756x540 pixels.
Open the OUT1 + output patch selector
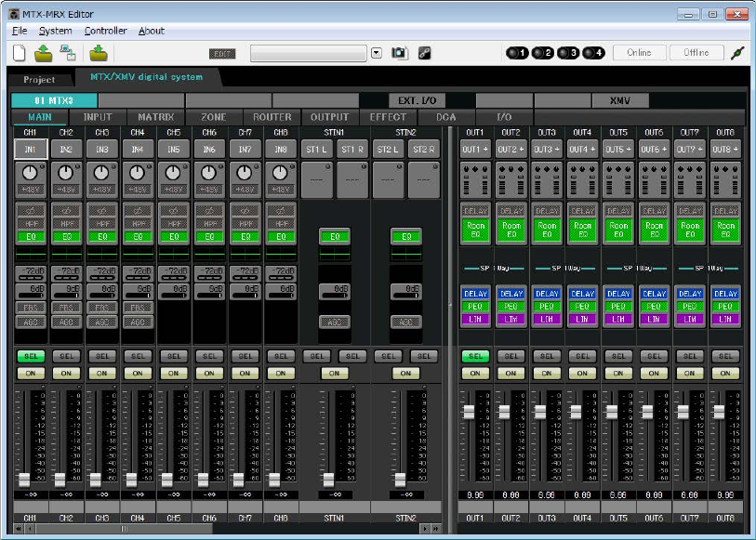coord(475,150)
